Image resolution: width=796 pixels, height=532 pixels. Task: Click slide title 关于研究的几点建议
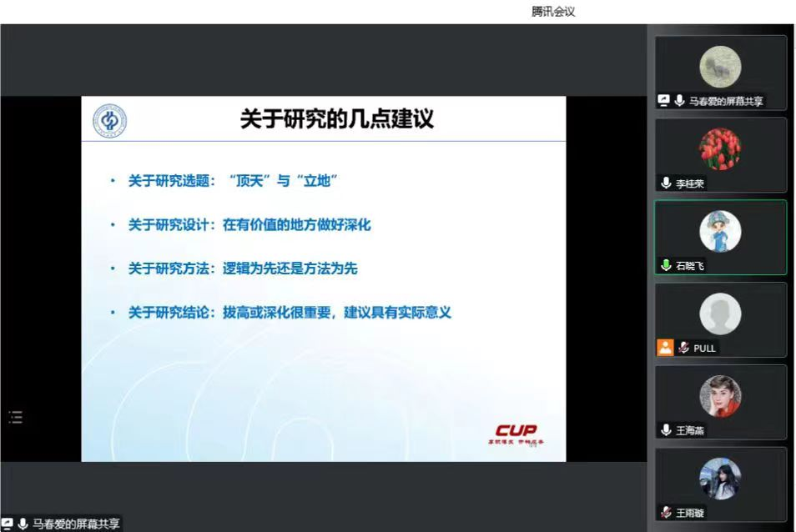(337, 119)
